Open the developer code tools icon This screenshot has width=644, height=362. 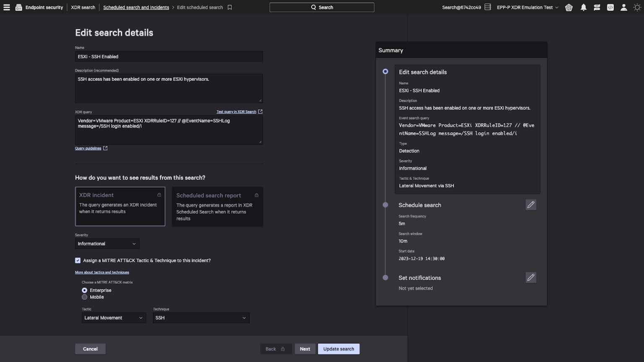(610, 7)
